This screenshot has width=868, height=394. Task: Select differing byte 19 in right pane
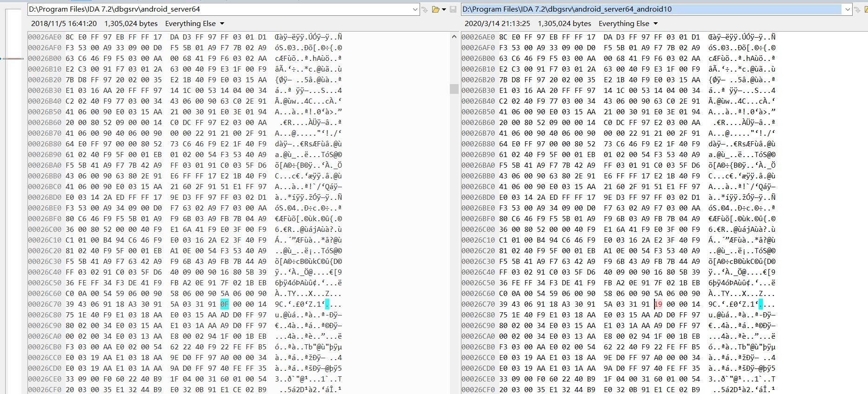[658, 304]
